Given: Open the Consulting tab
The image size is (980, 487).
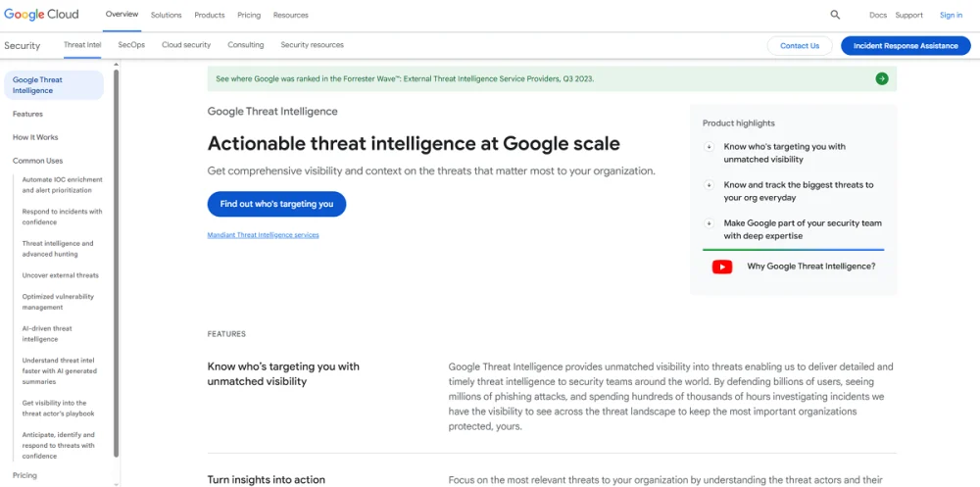Looking at the screenshot, I should 246,45.
